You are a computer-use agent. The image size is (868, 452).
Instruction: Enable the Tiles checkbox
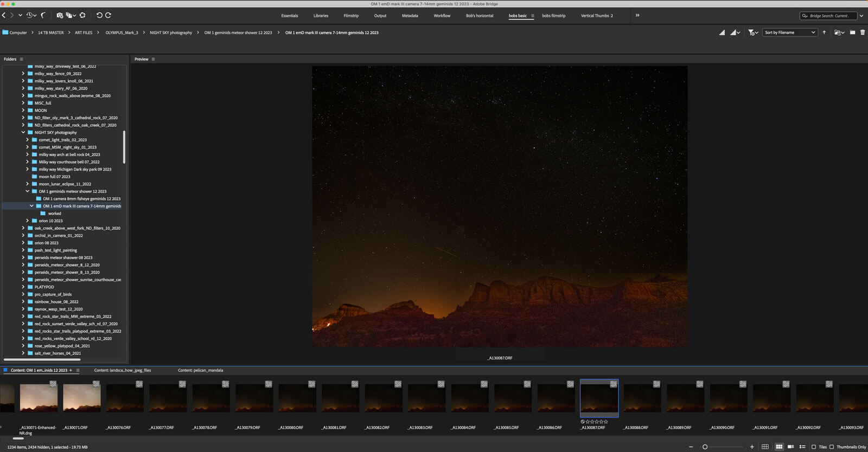[814, 447]
